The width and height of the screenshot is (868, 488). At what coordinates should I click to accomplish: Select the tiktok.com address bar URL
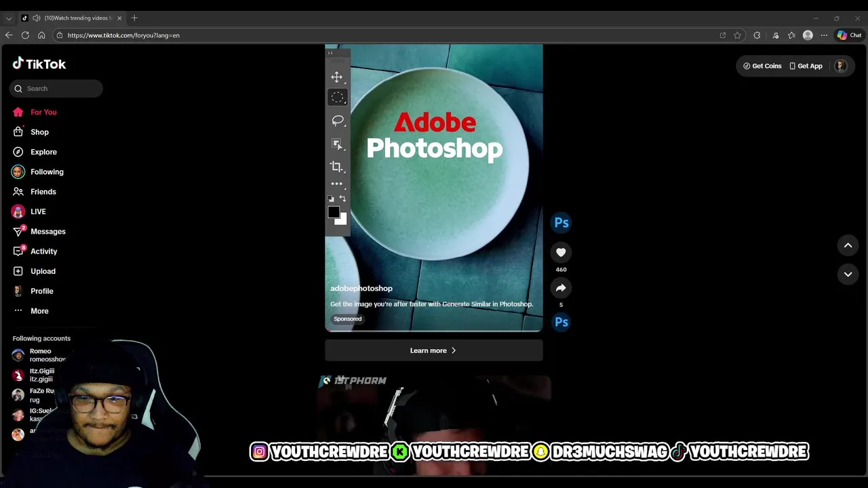point(123,35)
